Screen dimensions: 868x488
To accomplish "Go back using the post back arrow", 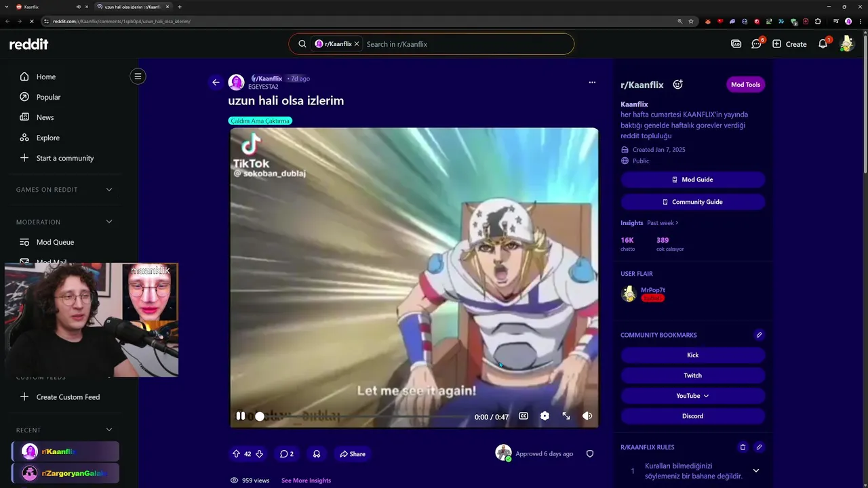I will click(216, 82).
